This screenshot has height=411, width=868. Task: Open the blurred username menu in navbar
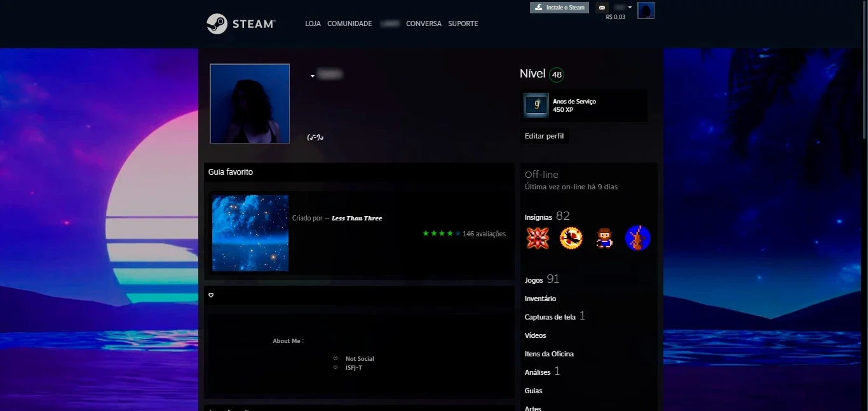pyautogui.click(x=390, y=24)
